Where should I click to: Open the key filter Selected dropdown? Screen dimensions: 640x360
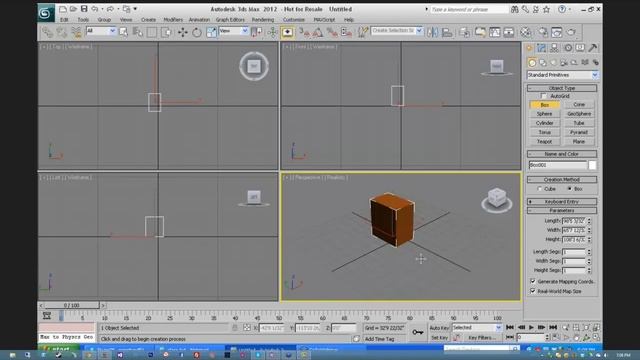pos(477,328)
